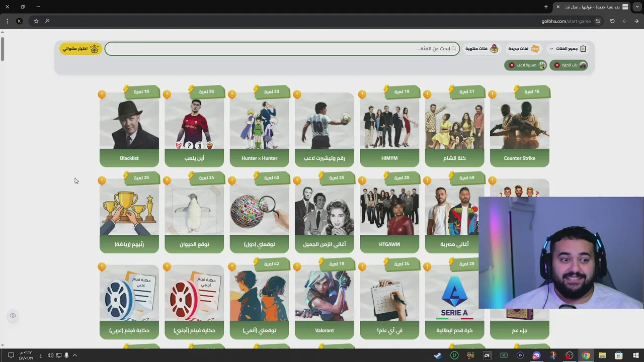Click the info icon on the توقعي (دول) card
644x362 pixels.
[x=232, y=180]
